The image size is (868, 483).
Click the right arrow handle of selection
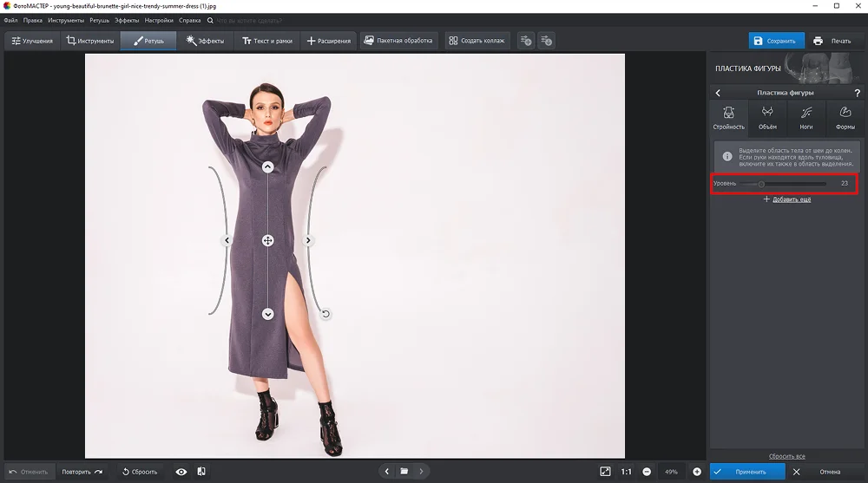click(x=308, y=240)
